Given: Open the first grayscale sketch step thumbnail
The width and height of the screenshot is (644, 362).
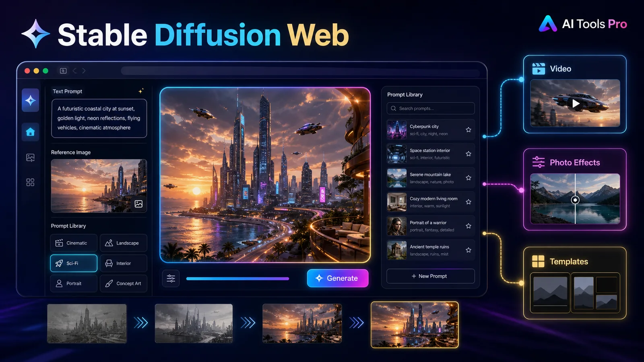Looking at the screenshot, I should (87, 323).
